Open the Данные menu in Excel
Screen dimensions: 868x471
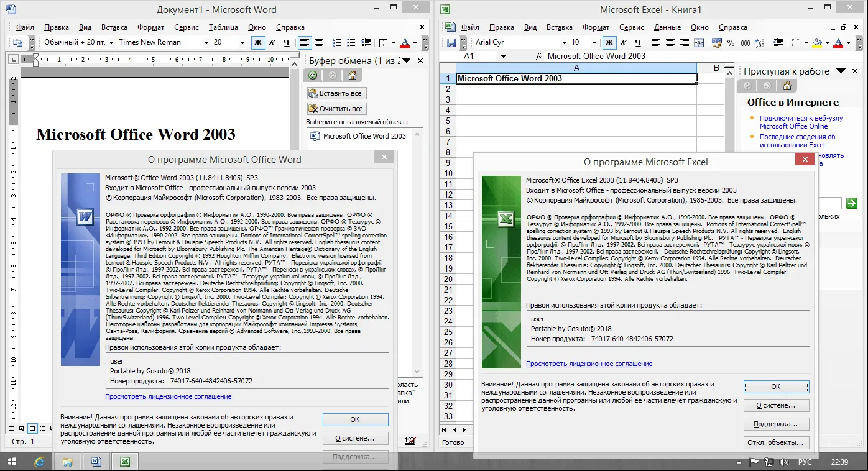(x=667, y=27)
